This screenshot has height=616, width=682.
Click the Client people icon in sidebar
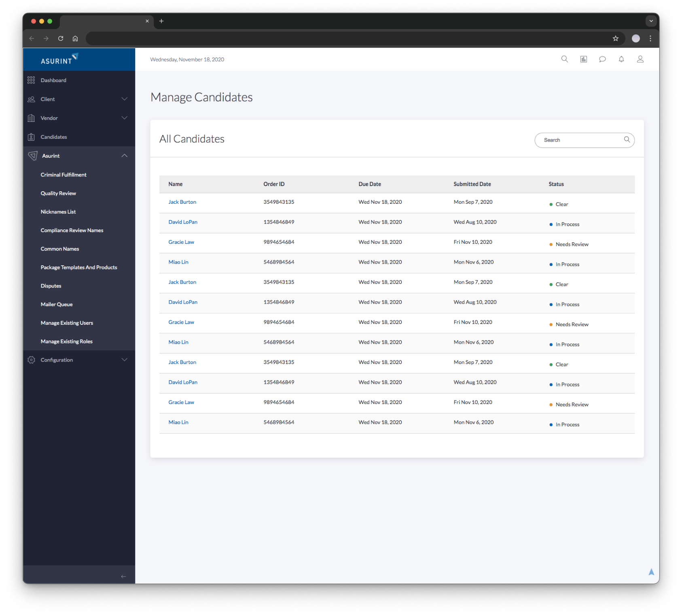pos(31,99)
